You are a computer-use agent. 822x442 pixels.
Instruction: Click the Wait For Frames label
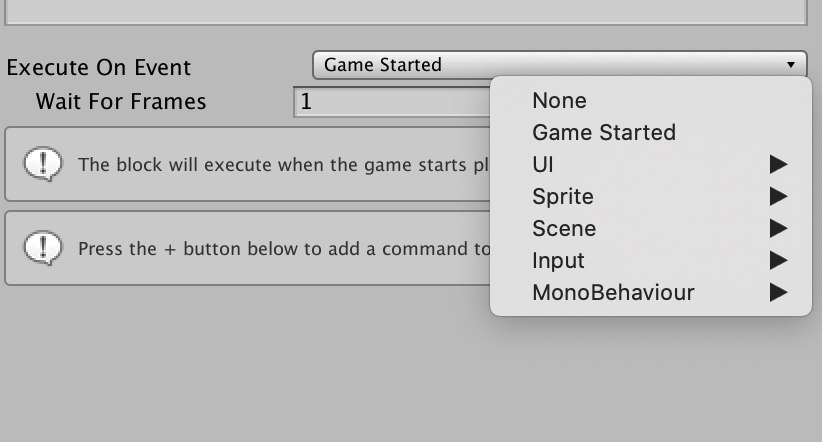tap(121, 102)
